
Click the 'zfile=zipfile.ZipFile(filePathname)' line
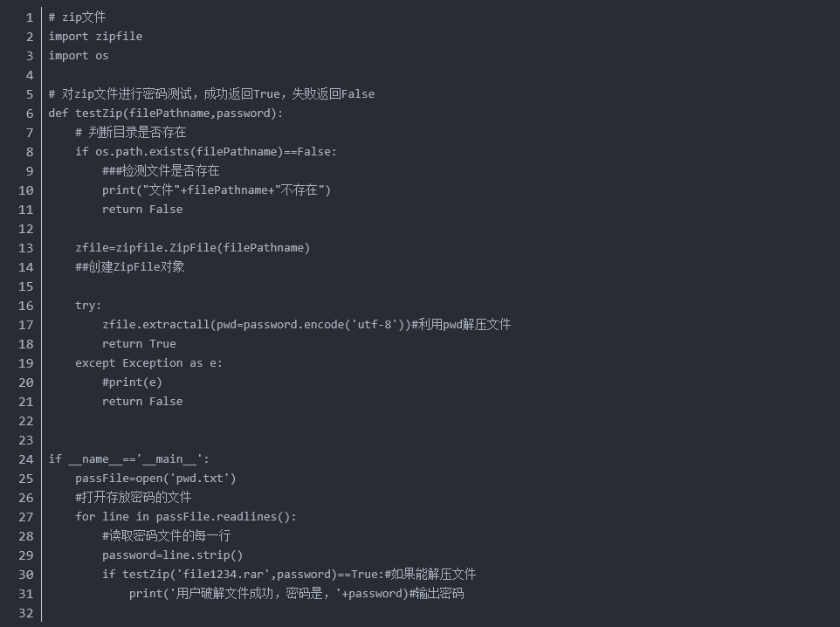click(192, 248)
